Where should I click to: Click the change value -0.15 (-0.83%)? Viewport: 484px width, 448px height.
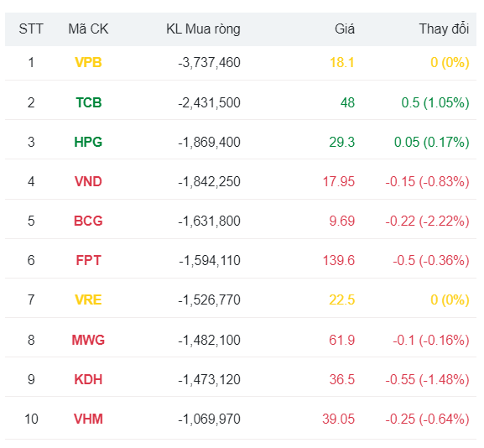[427, 181]
